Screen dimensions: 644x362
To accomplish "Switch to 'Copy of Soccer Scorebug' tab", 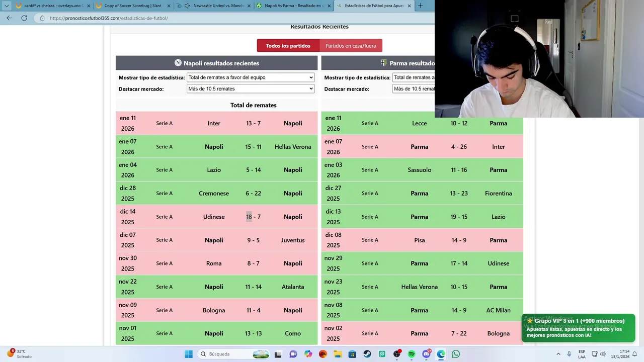I will 133,6.
